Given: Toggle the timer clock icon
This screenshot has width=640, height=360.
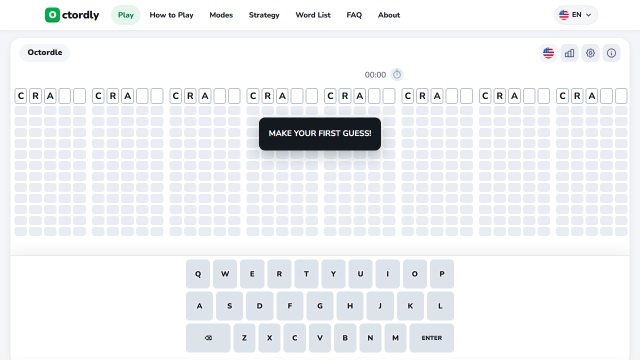Looking at the screenshot, I should [x=397, y=75].
